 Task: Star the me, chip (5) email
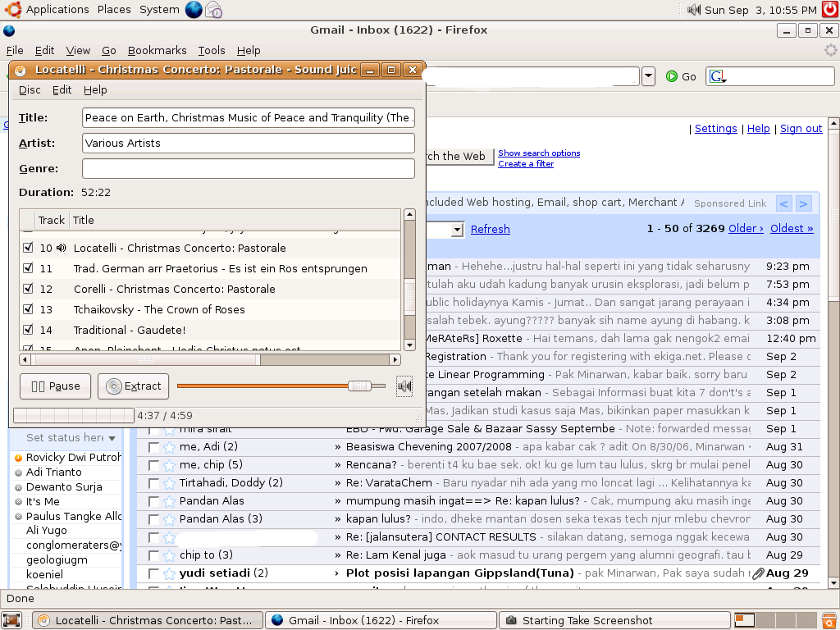click(x=169, y=465)
